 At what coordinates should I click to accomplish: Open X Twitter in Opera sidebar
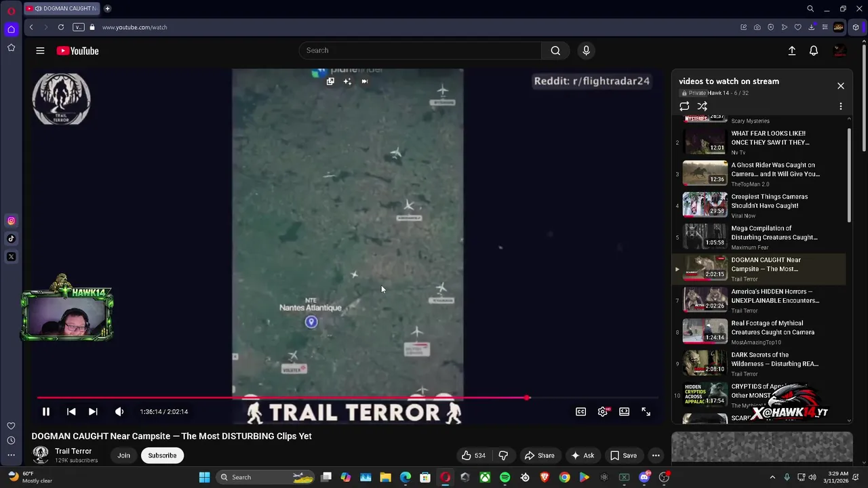(x=11, y=257)
